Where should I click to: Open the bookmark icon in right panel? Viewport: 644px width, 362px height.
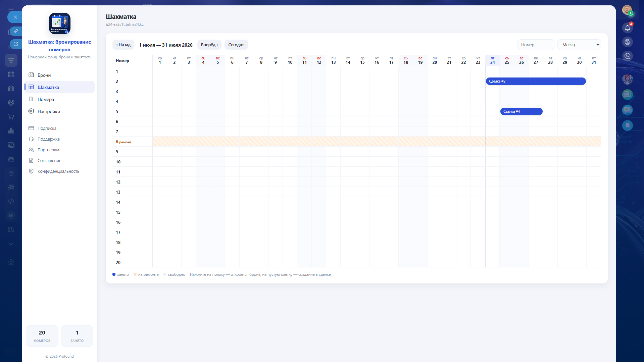[x=627, y=125]
